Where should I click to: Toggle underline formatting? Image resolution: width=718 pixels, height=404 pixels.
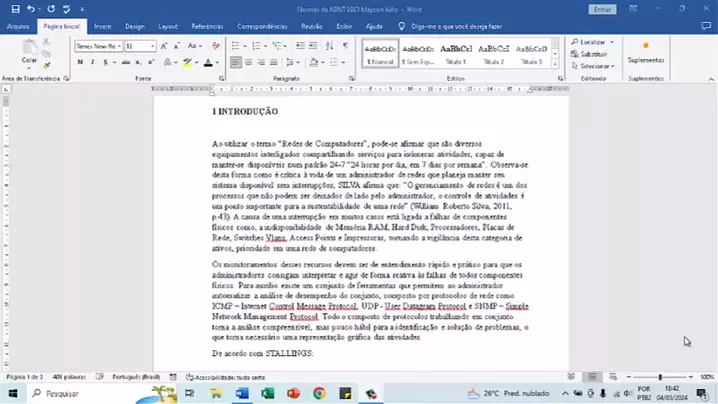[x=105, y=62]
